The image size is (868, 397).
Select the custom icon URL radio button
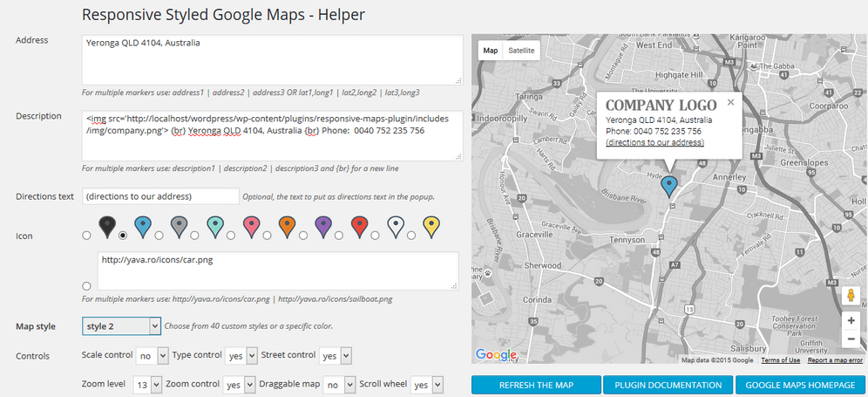86,286
